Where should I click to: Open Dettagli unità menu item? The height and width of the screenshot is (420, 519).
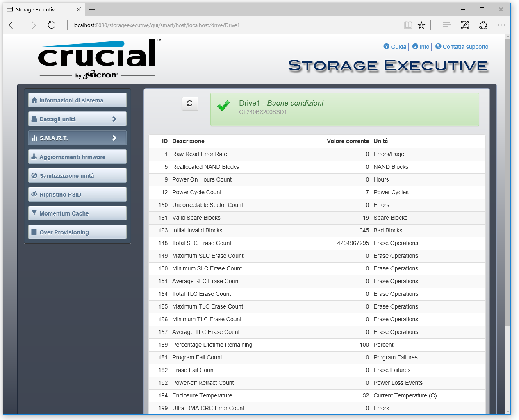pyautogui.click(x=77, y=119)
